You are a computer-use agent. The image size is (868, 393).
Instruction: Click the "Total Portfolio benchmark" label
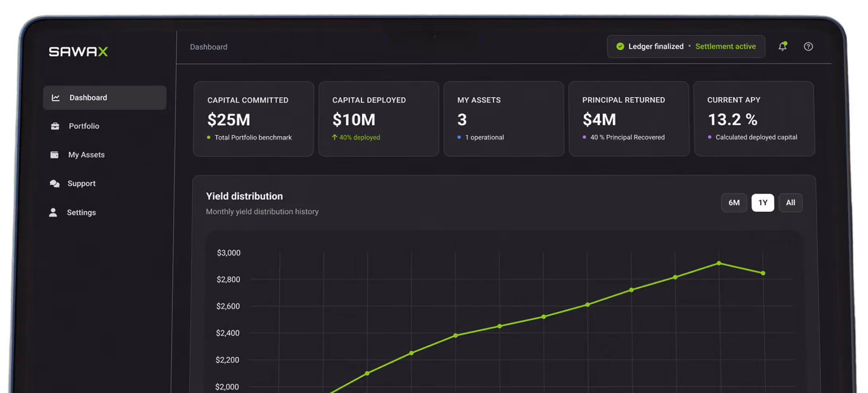(x=253, y=138)
